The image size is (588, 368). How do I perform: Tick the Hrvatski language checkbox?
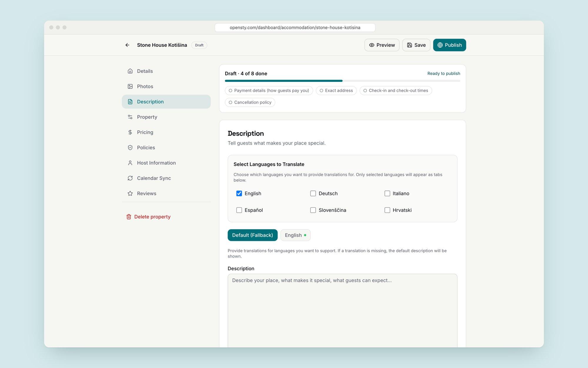click(387, 210)
